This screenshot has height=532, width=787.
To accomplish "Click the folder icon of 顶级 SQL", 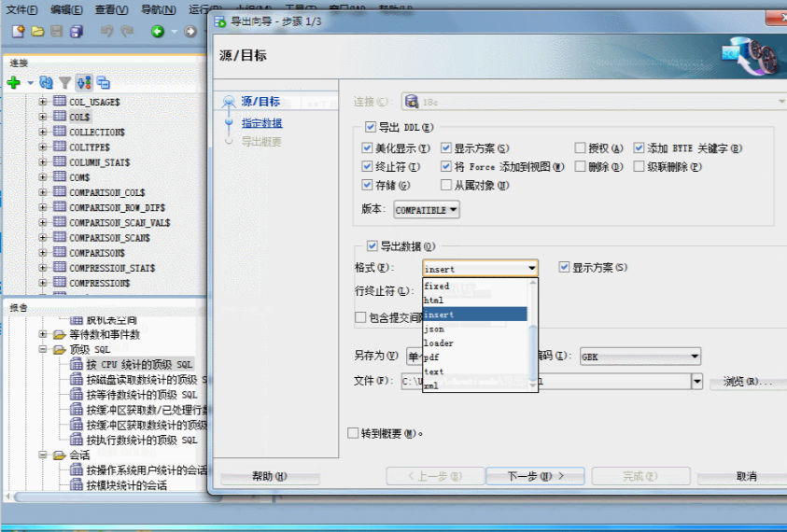I will coord(60,349).
